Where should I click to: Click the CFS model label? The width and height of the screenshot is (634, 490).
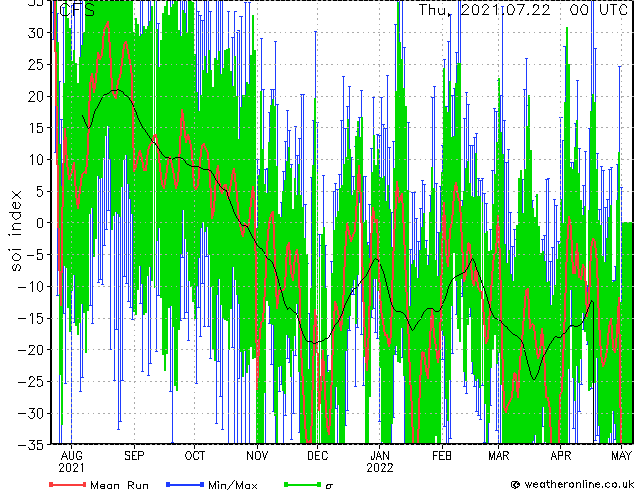click(77, 10)
